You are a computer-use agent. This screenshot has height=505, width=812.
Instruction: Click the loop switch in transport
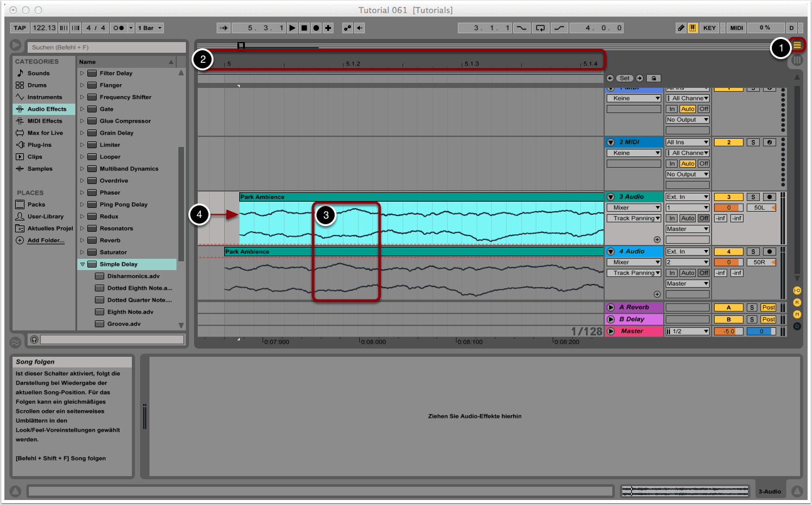(540, 28)
